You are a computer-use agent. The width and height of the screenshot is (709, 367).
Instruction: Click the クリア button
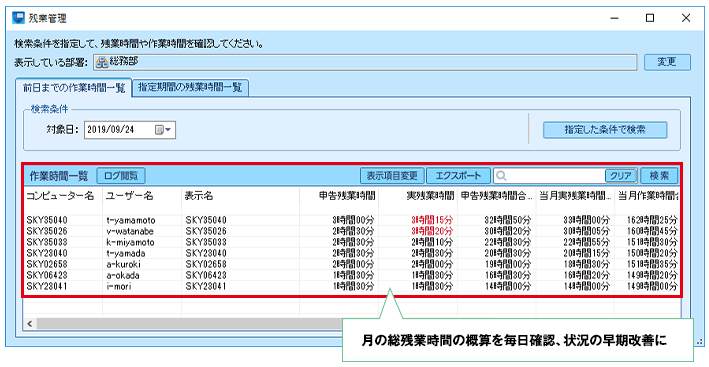tap(621, 176)
